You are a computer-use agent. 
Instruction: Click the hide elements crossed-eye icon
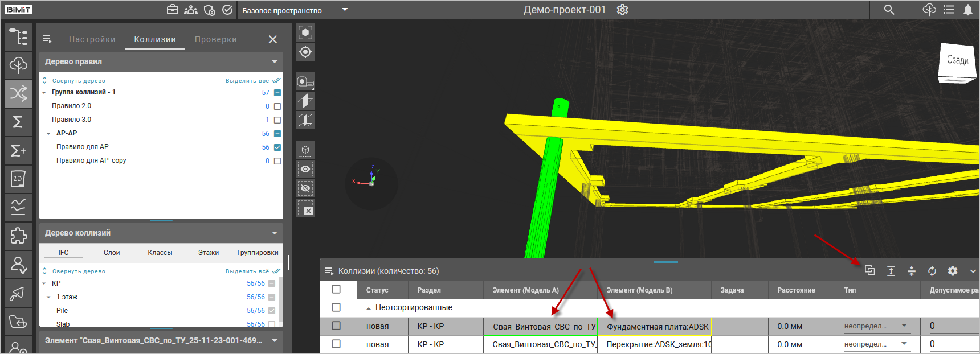pyautogui.click(x=305, y=188)
